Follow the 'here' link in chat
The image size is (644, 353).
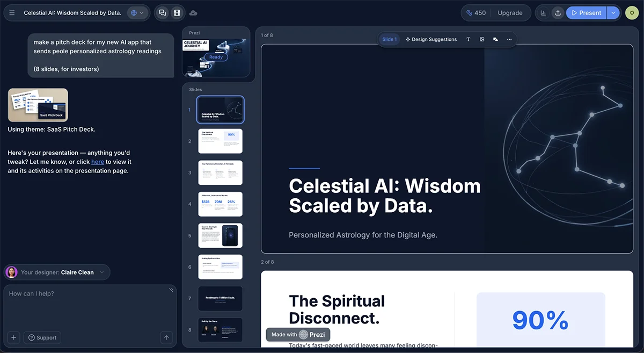click(98, 162)
